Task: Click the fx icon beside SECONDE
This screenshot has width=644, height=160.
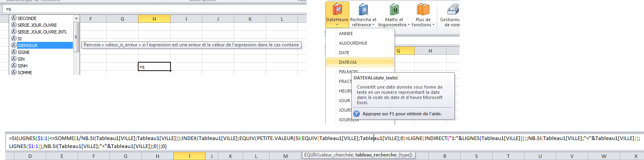Action: pyautogui.click(x=14, y=18)
